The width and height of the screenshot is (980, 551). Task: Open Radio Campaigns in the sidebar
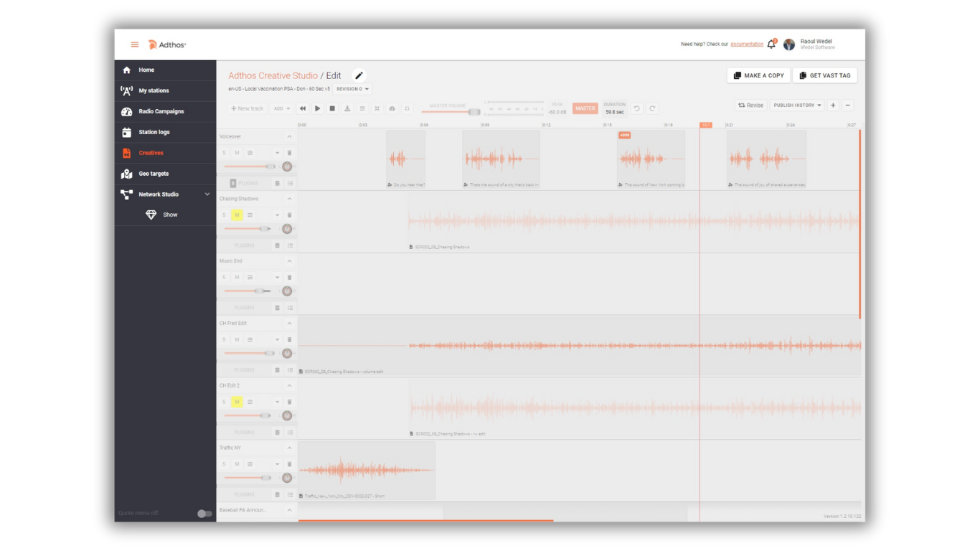coord(165,112)
